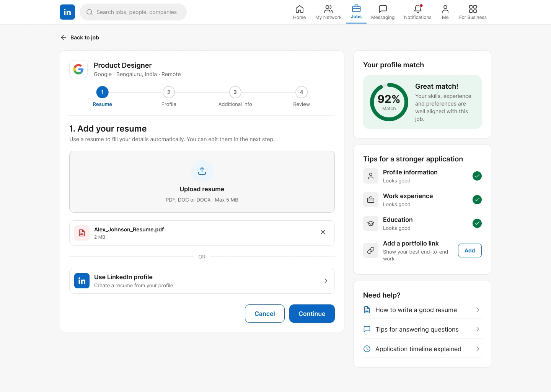Expand How to write a good resume chevron
The height and width of the screenshot is (392, 551).
click(x=478, y=310)
